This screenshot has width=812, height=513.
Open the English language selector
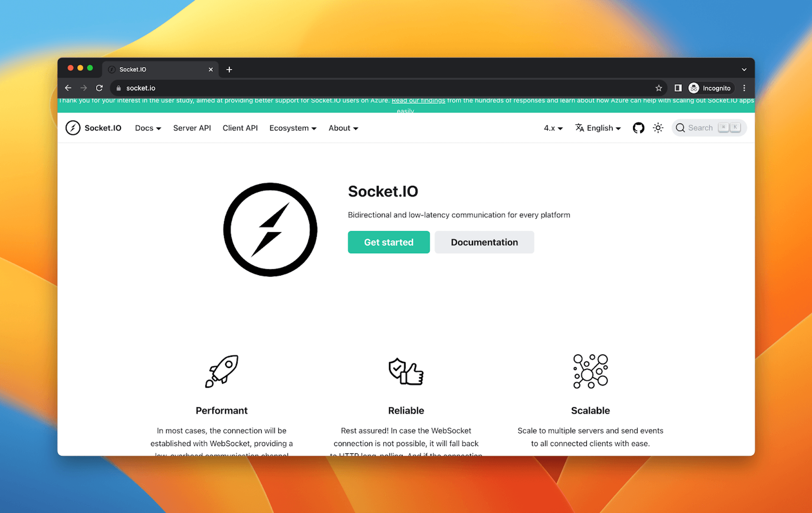click(598, 128)
